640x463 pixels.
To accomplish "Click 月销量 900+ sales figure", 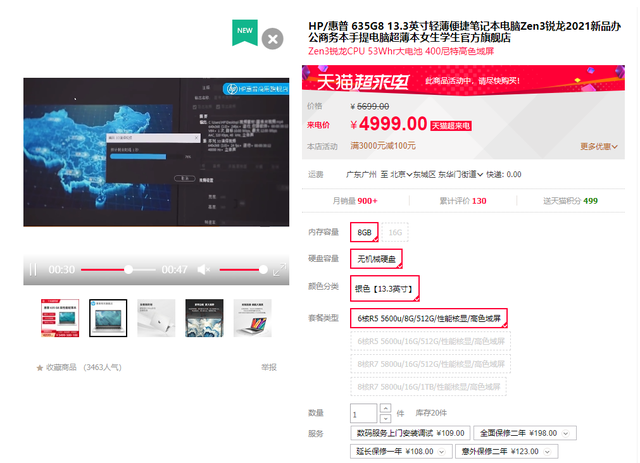I will [355, 200].
